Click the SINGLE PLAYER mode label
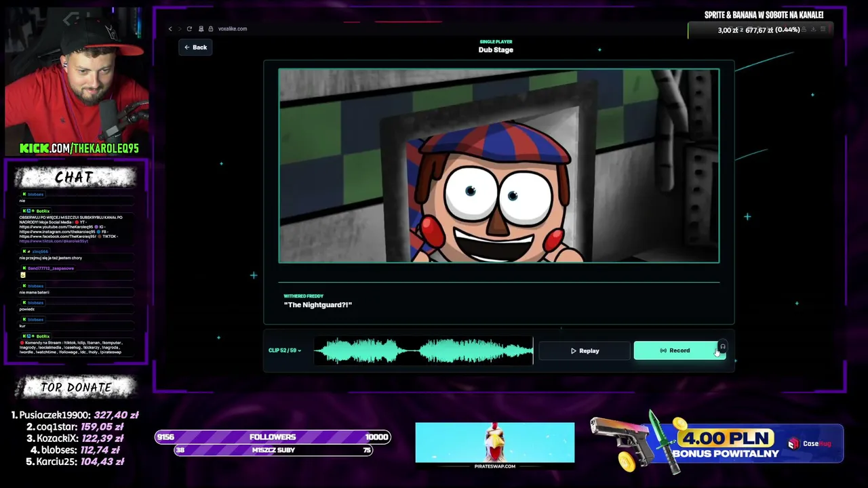Viewport: 868px width, 488px height. [x=496, y=42]
